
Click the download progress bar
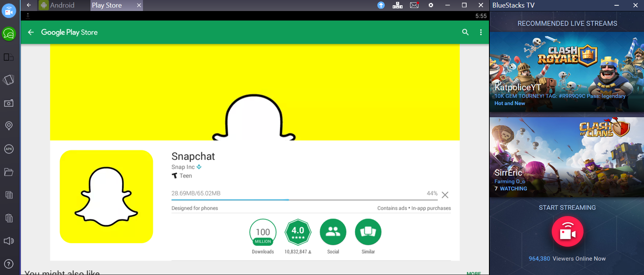coord(304,200)
